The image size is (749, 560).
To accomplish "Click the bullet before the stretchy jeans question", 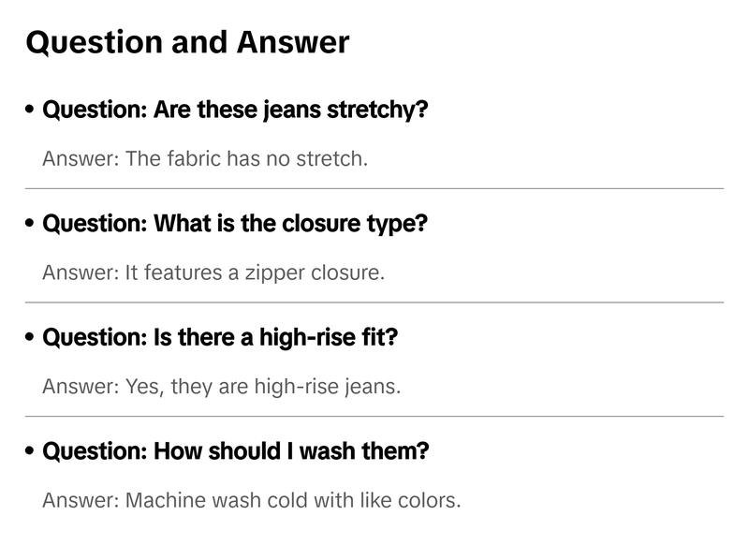I will [x=31, y=110].
